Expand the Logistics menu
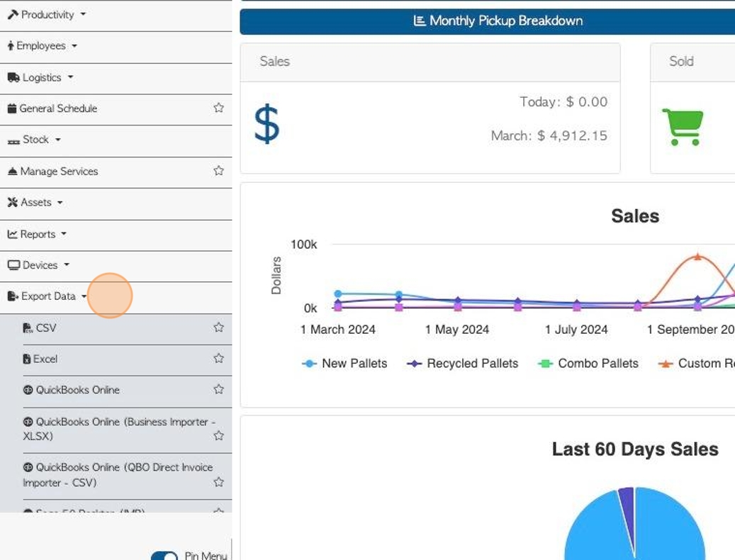735x560 pixels. [x=41, y=77]
